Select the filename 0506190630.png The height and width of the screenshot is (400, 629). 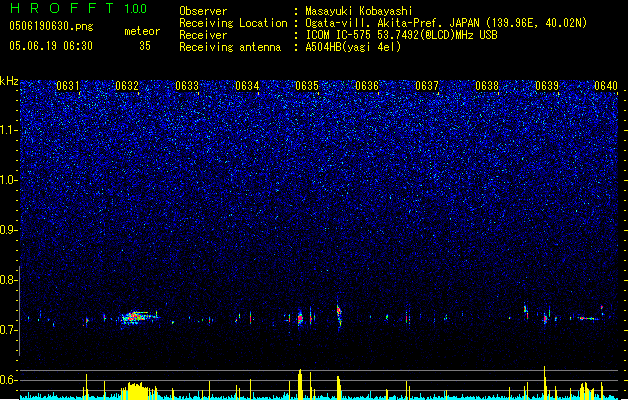51,26
